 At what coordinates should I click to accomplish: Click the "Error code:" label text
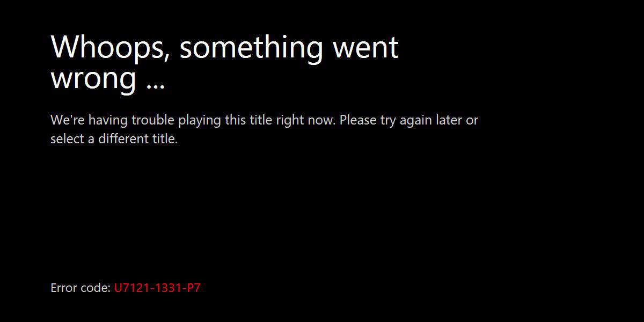point(80,288)
